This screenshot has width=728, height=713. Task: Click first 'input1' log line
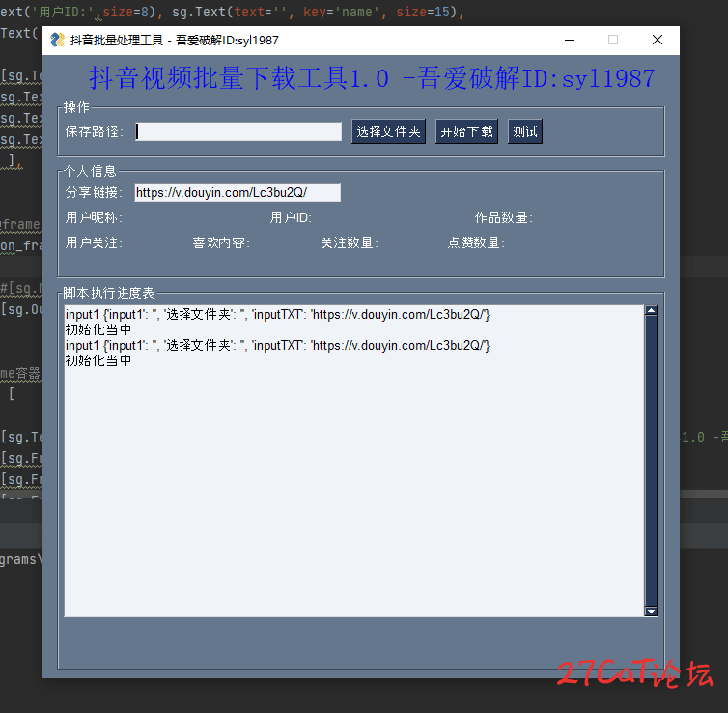click(277, 314)
